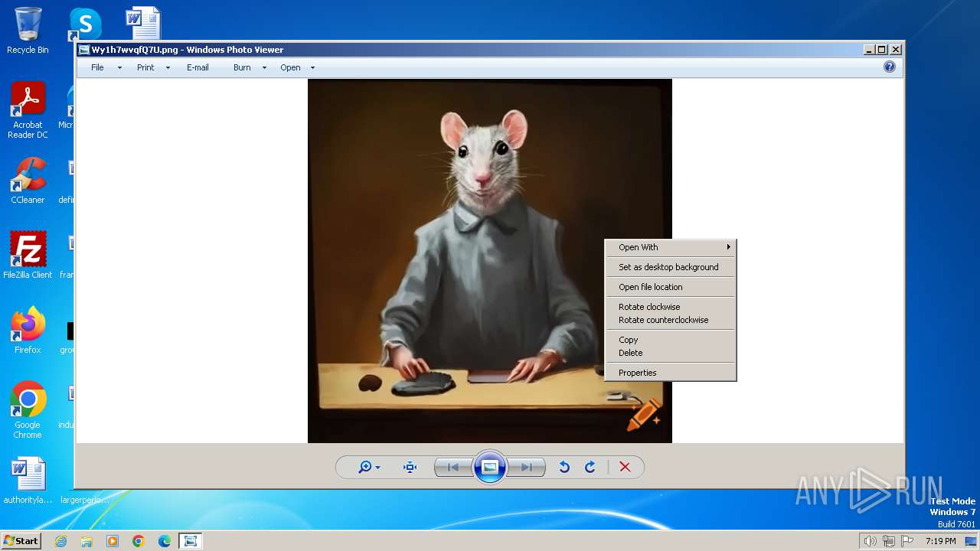Expand the Print dropdown arrow
Viewport: 980px width, 551px height.
click(x=168, y=67)
